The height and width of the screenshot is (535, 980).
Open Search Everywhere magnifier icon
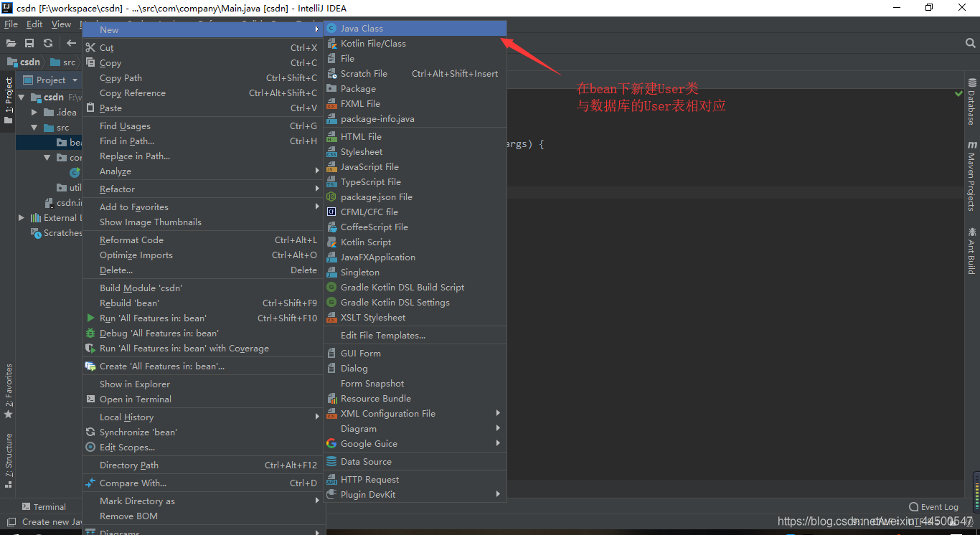pos(970,43)
